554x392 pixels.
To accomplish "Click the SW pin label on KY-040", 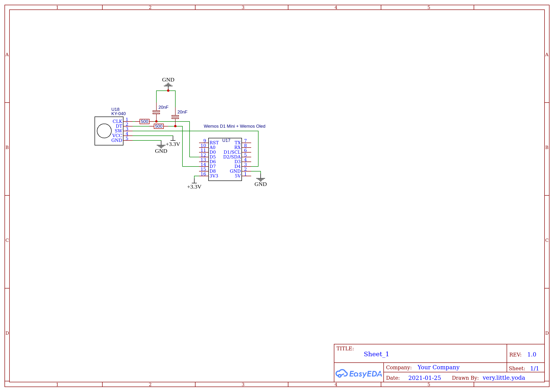I will click(x=118, y=131).
